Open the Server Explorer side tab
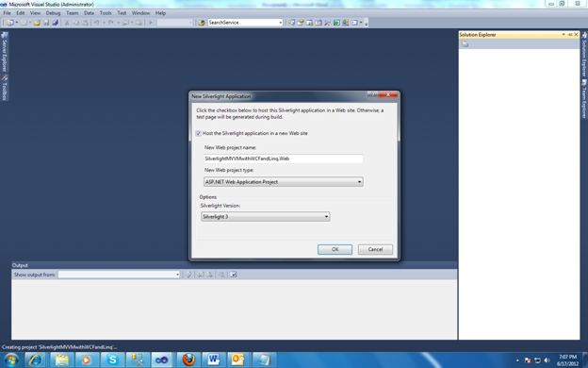This screenshot has height=368, width=588. 4,52
